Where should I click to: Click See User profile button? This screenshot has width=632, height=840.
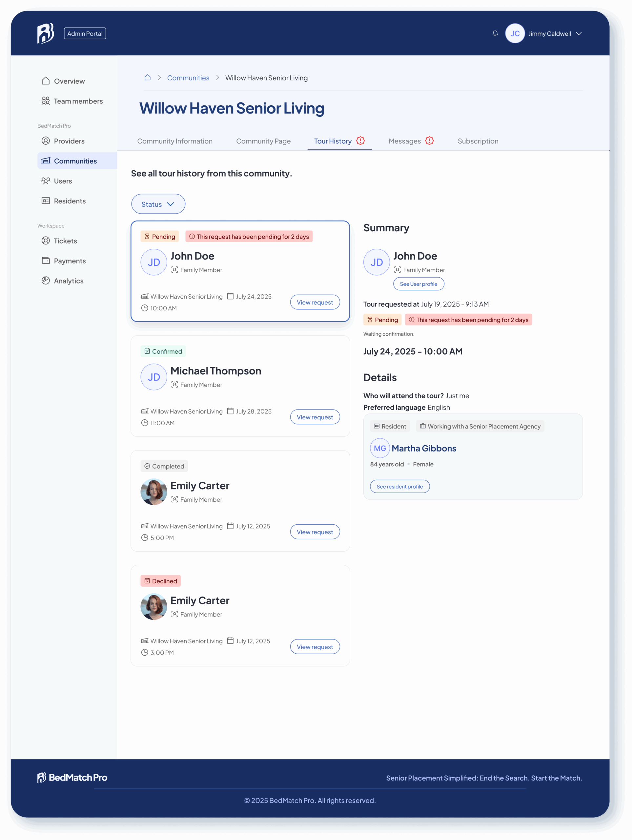click(x=418, y=284)
